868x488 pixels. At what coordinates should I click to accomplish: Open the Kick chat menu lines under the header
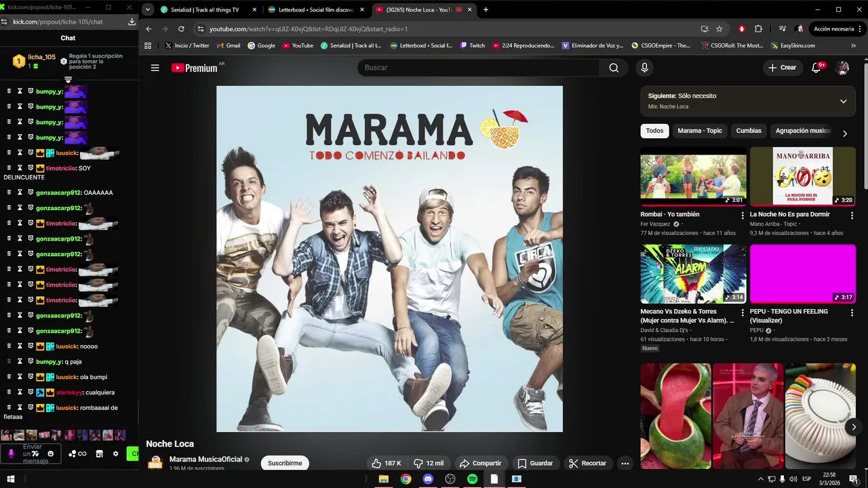coord(68,80)
